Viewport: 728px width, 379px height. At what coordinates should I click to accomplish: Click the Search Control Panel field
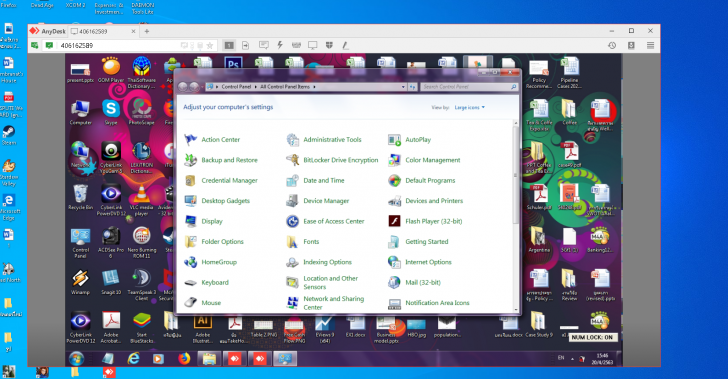click(x=469, y=86)
